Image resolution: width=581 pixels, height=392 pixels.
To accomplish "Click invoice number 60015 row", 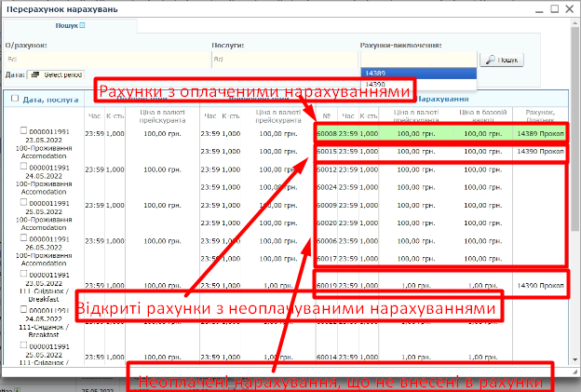I will coord(326,151).
